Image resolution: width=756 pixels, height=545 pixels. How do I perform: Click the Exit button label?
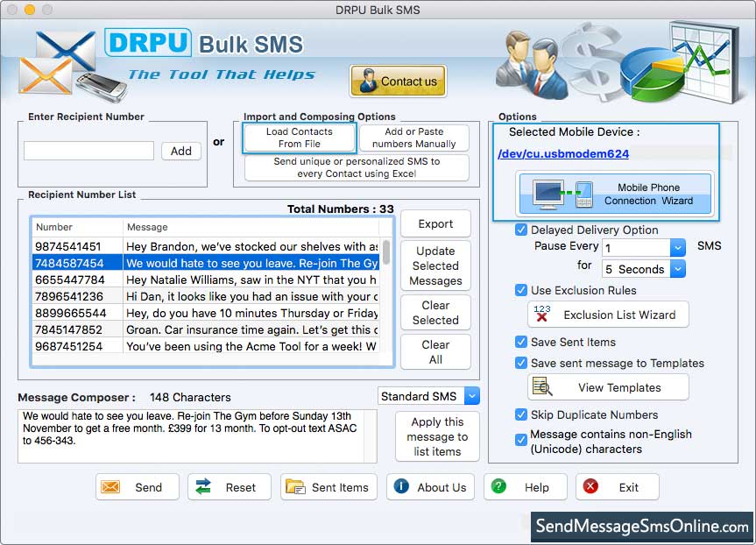point(629,487)
